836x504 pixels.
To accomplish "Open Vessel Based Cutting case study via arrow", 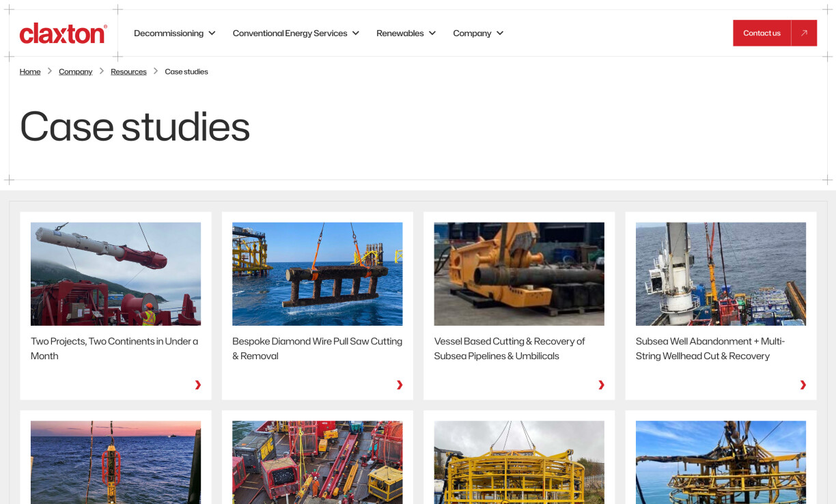I will pyautogui.click(x=601, y=384).
